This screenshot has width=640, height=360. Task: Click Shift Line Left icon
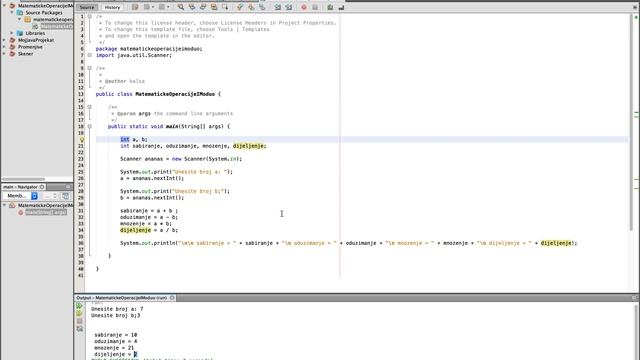click(278, 7)
